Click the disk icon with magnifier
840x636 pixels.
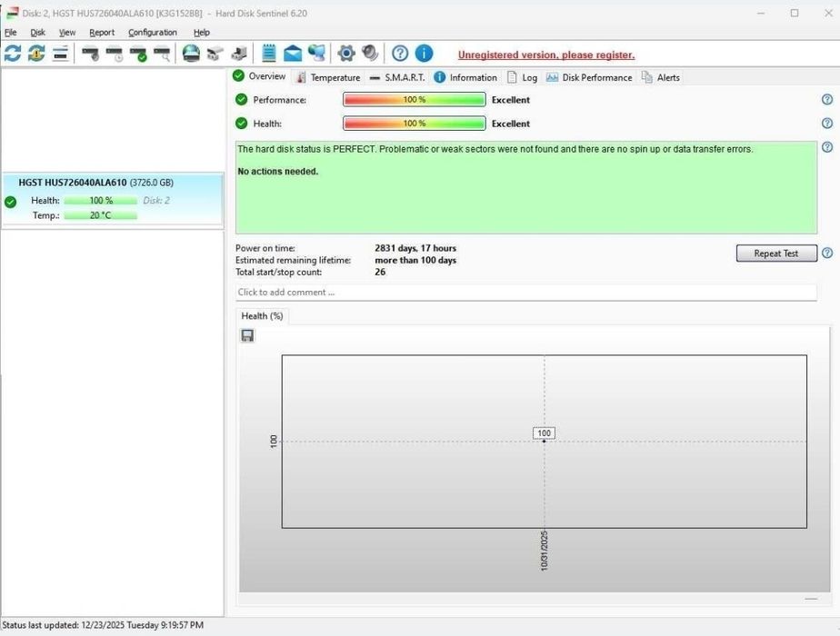pos(162,54)
